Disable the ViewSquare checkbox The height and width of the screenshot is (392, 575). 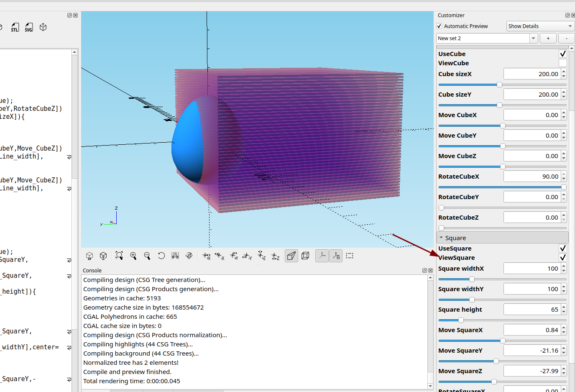coord(563,257)
